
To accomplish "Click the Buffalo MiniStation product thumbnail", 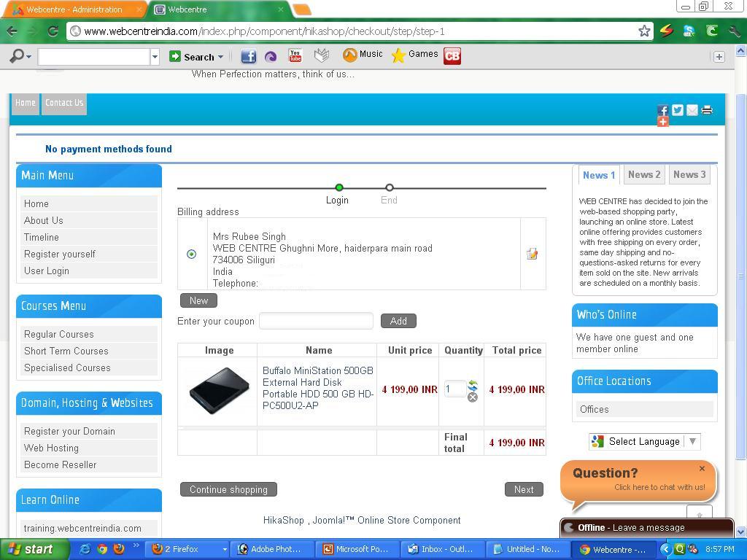I will coord(219,391).
